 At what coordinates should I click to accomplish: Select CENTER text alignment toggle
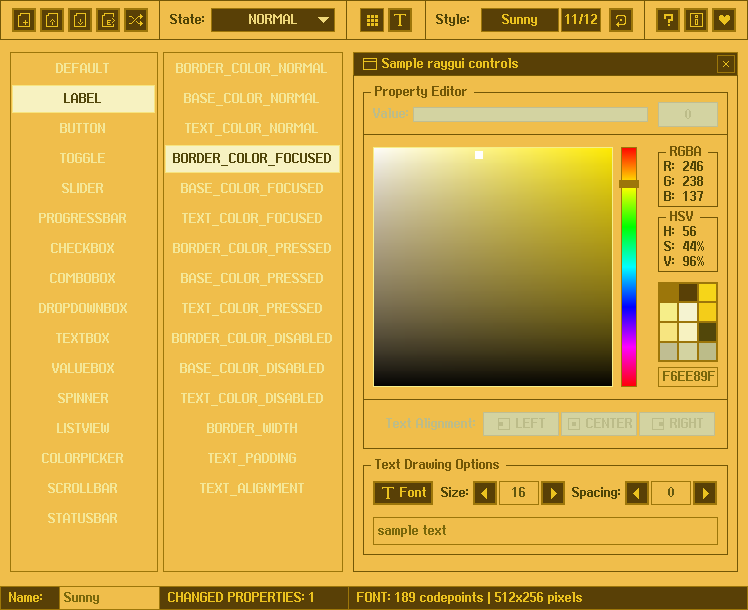point(599,423)
